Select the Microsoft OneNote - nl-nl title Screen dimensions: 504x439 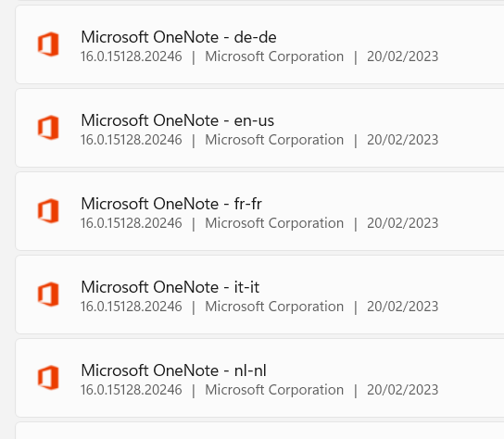(173, 370)
